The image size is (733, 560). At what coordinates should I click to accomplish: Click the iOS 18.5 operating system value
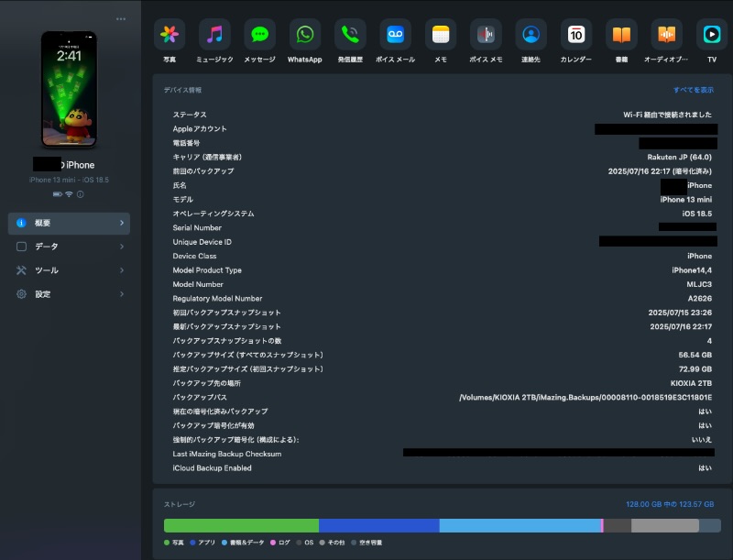coord(697,214)
